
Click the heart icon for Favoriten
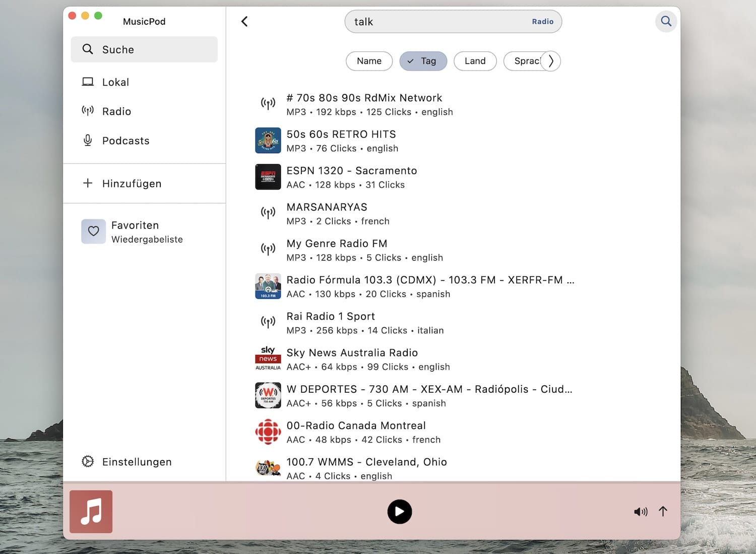[x=94, y=231]
